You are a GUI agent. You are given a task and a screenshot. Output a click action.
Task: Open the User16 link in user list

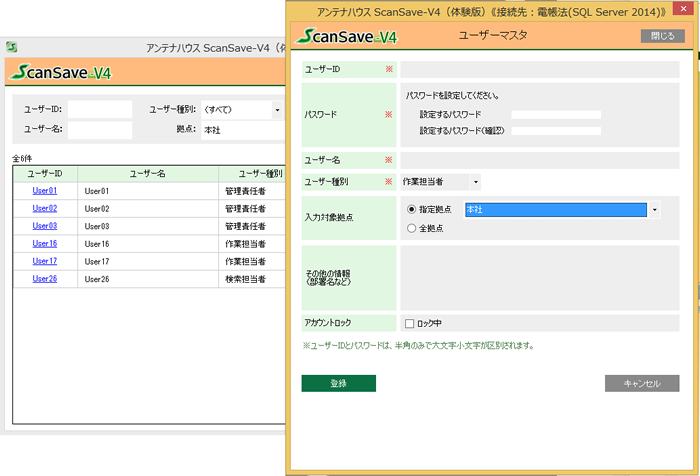[45, 243]
